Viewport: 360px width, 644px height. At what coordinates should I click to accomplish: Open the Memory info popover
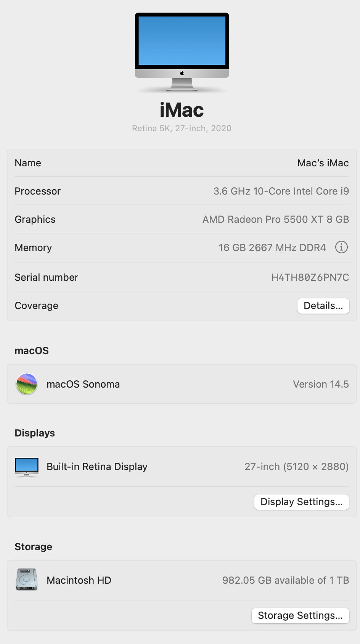coord(341,247)
